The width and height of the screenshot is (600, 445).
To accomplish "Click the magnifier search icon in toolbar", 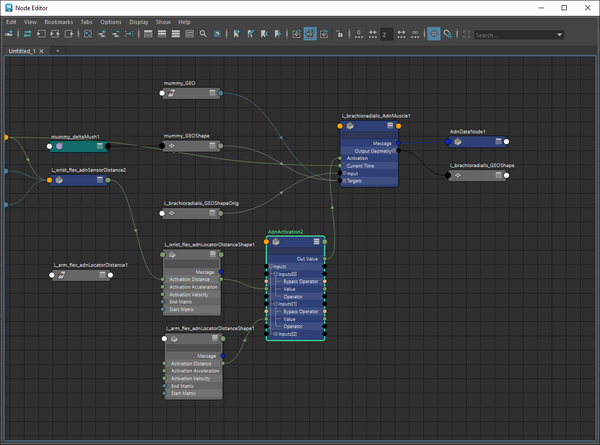I will click(204, 34).
